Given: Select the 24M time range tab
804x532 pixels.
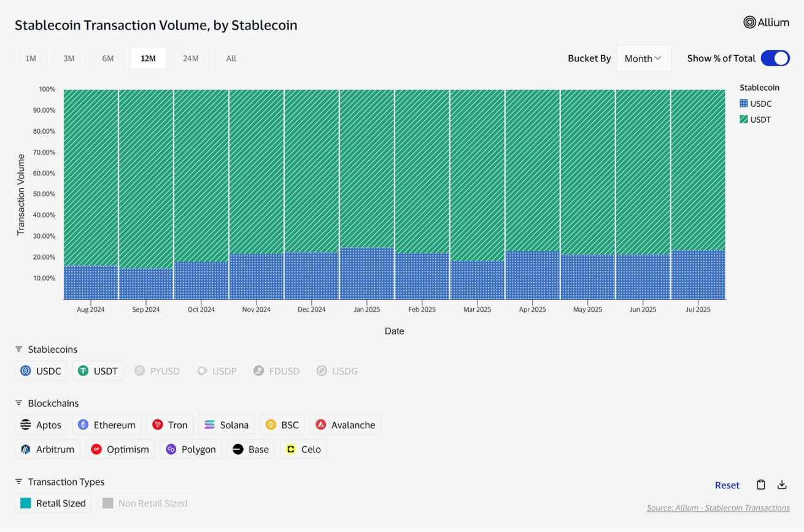Looking at the screenshot, I should [191, 58].
